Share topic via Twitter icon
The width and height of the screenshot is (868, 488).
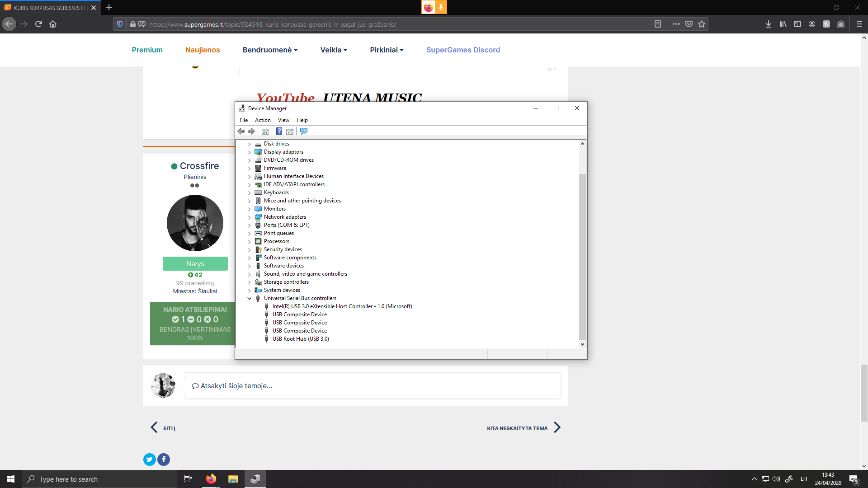150,460
